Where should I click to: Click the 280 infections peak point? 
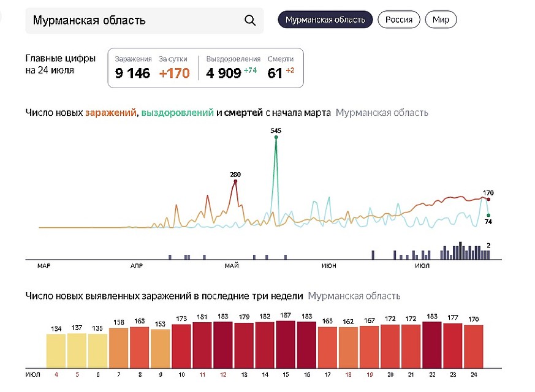(x=235, y=181)
